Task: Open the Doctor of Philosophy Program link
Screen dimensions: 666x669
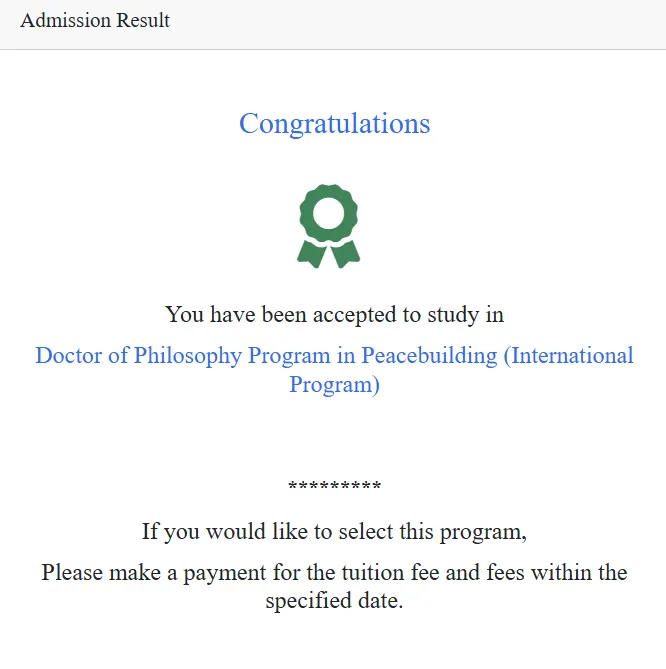Action: [x=334, y=356]
